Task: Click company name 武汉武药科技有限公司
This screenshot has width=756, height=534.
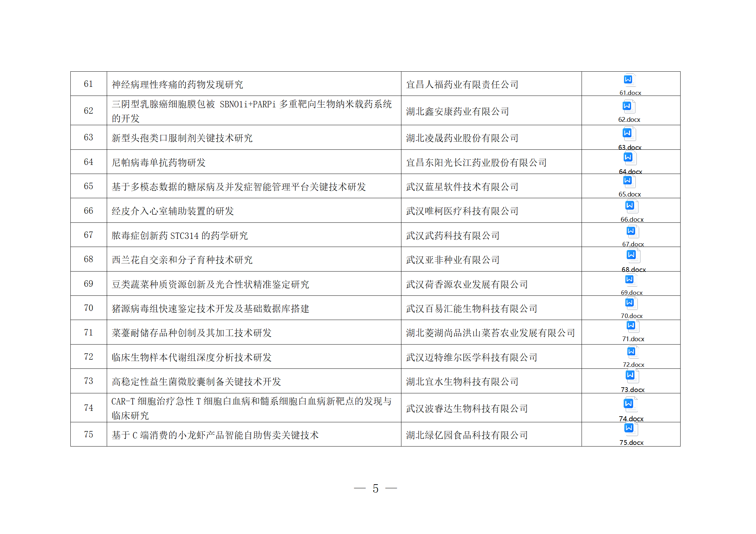Action: pos(453,236)
